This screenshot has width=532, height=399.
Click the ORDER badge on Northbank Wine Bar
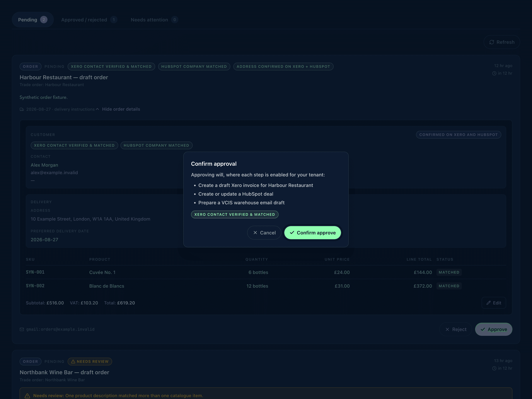[x=30, y=362]
